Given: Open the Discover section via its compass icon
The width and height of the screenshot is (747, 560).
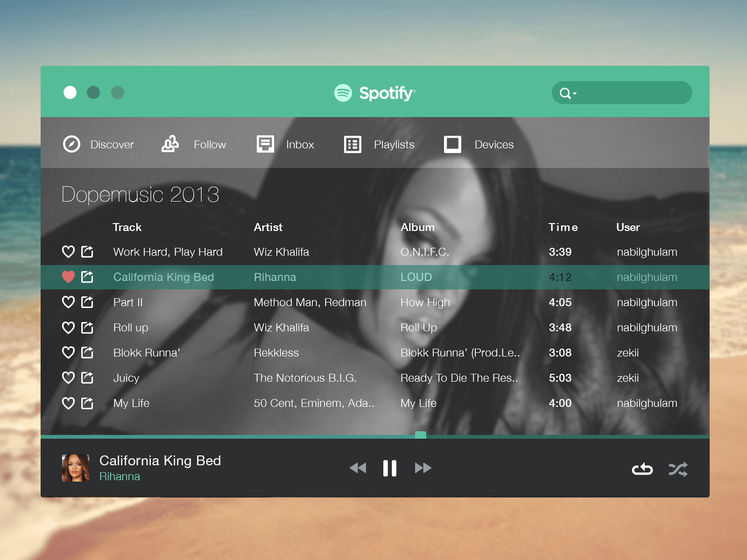Looking at the screenshot, I should click(71, 145).
